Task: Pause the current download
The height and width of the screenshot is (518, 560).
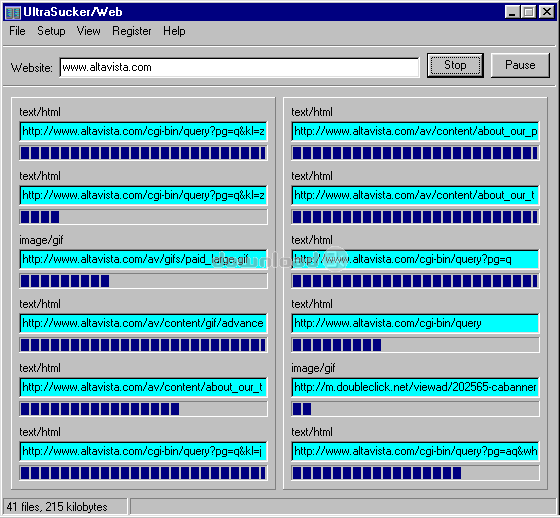Action: (520, 65)
